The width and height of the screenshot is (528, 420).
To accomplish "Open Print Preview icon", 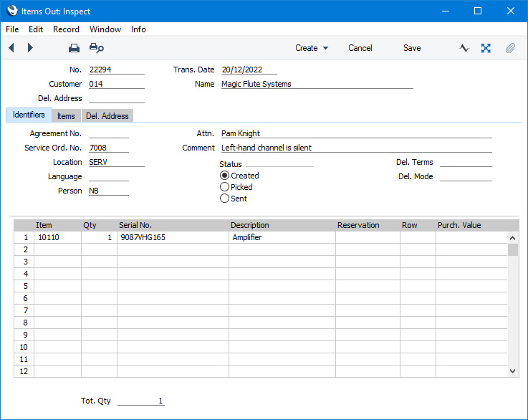I will tap(96, 48).
